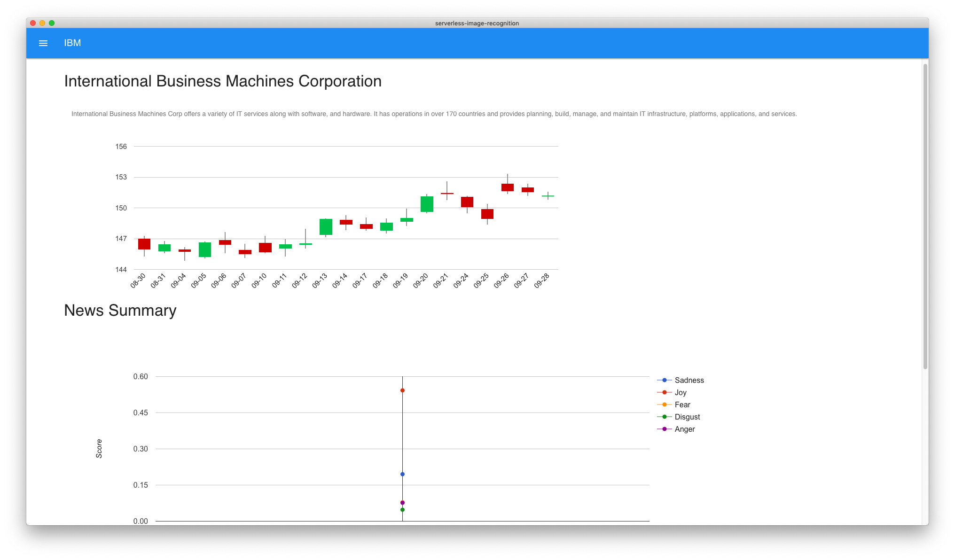The image size is (955, 560).
Task: Click the green Disgust data point
Action: coord(402,510)
